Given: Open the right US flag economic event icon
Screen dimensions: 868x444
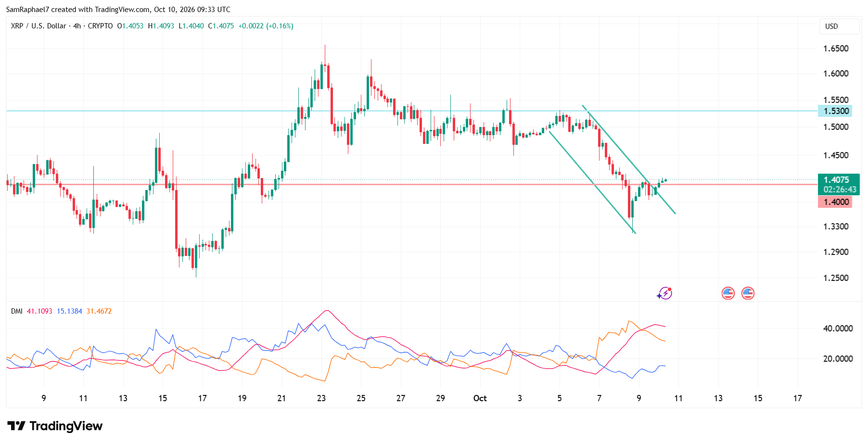Looking at the screenshot, I should [748, 293].
